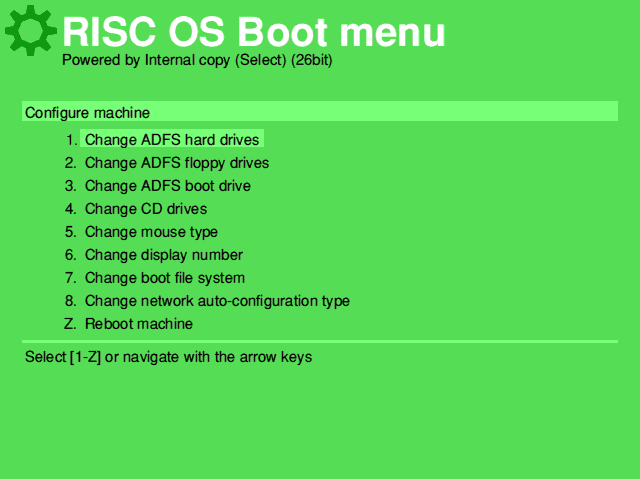Screen dimensions: 640x479
Task: Select Change ADFS hard drives option
Action: click(x=171, y=140)
